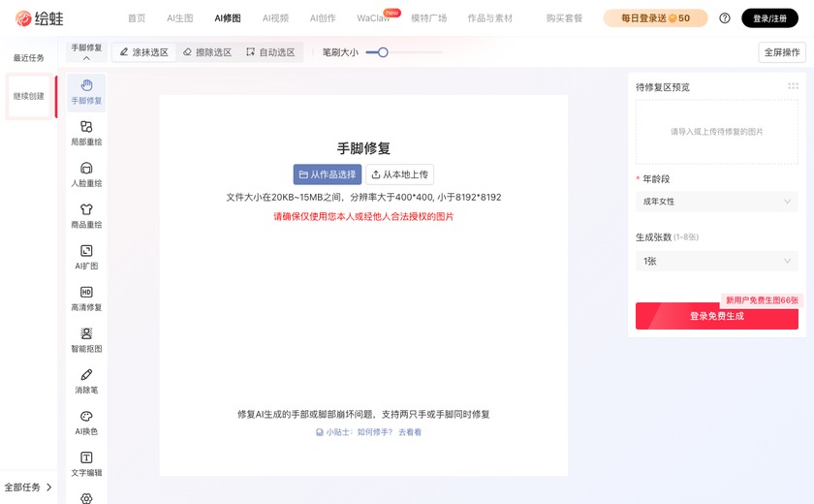Click the 绘蛙 logo
Screen dimensions: 814x504
click(x=40, y=18)
